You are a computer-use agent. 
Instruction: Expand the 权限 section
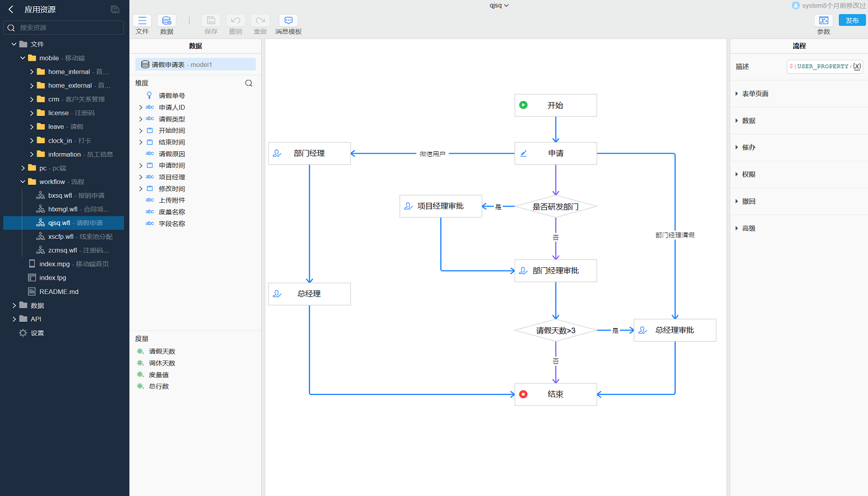click(x=748, y=174)
